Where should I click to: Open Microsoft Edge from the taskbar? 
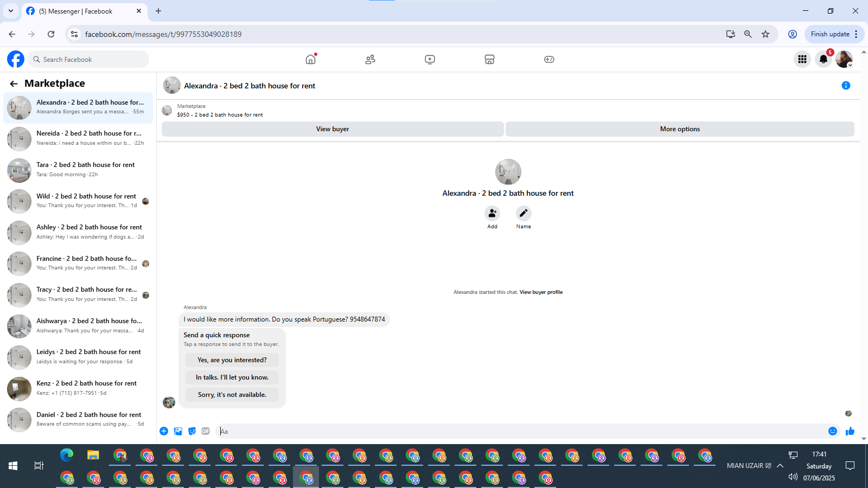tap(67, 455)
